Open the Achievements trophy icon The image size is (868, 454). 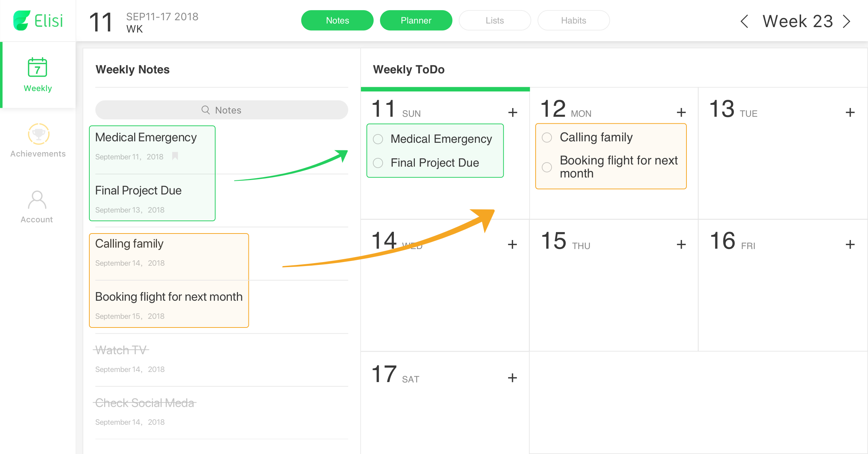point(38,134)
